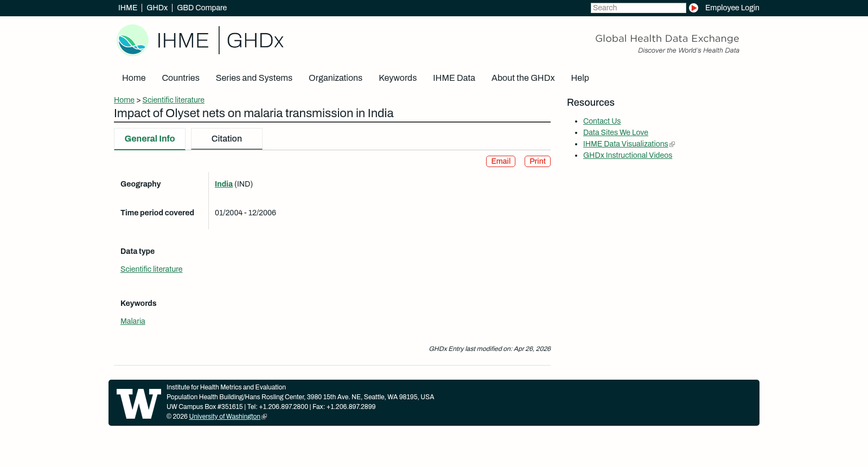Open Series and Systems menu
Viewport: 868px width, 467px height.
point(254,78)
